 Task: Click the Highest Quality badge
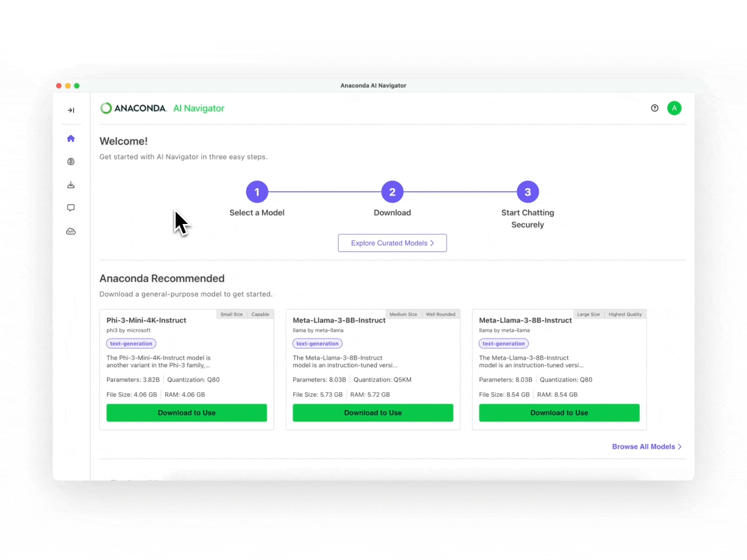tap(625, 314)
